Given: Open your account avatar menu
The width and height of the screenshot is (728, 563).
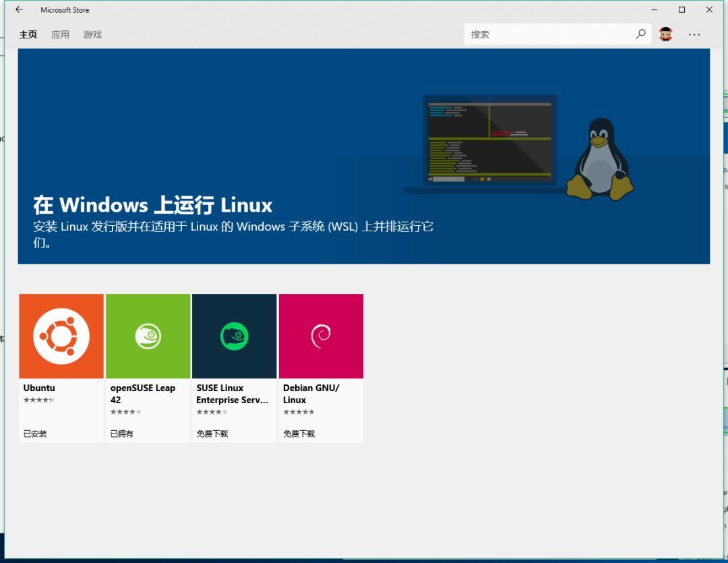Looking at the screenshot, I should click(x=665, y=34).
